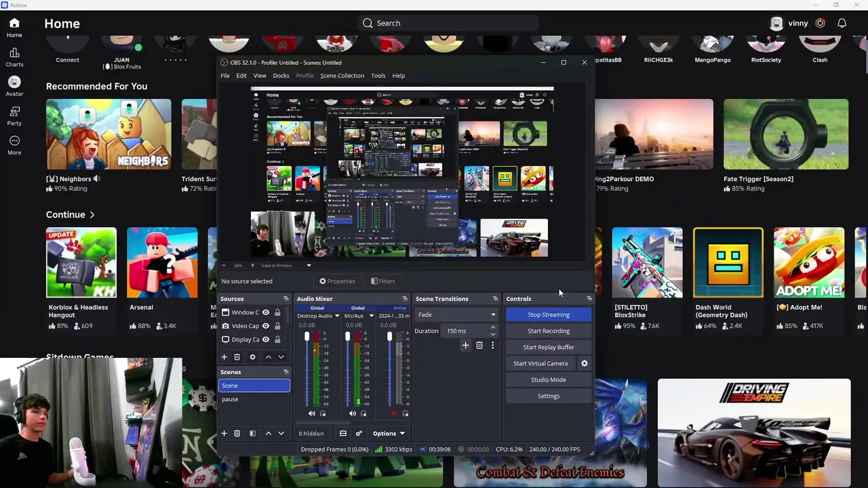Viewport: 868px width, 488px height.
Task: Hide Video Capture source with eye toggle
Action: 266,326
